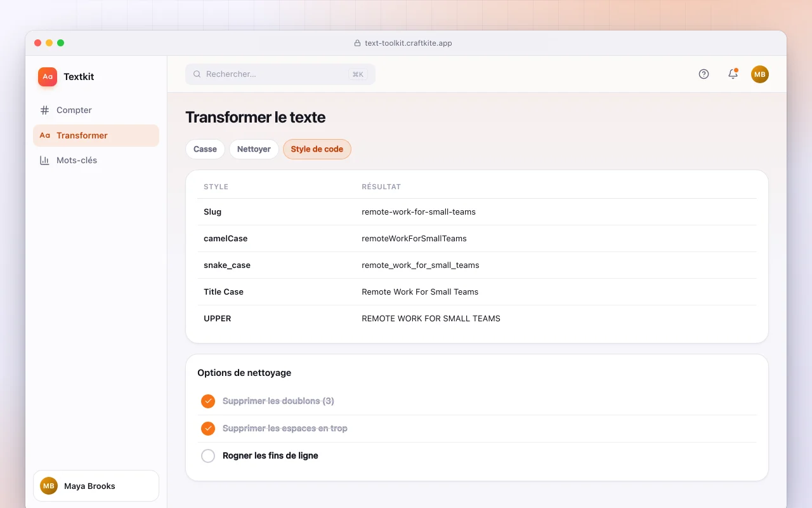Select the Title Case style label

pos(223,291)
